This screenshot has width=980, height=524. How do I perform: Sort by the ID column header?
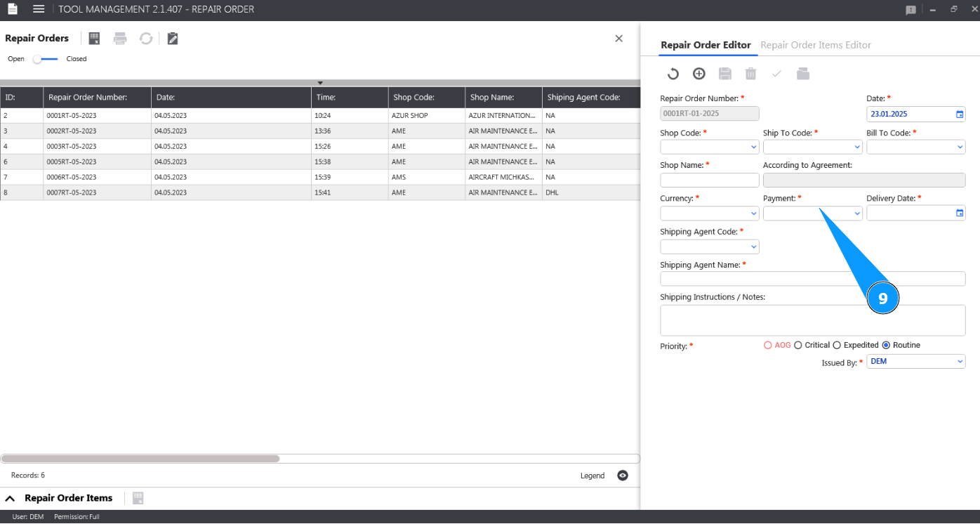(22, 97)
